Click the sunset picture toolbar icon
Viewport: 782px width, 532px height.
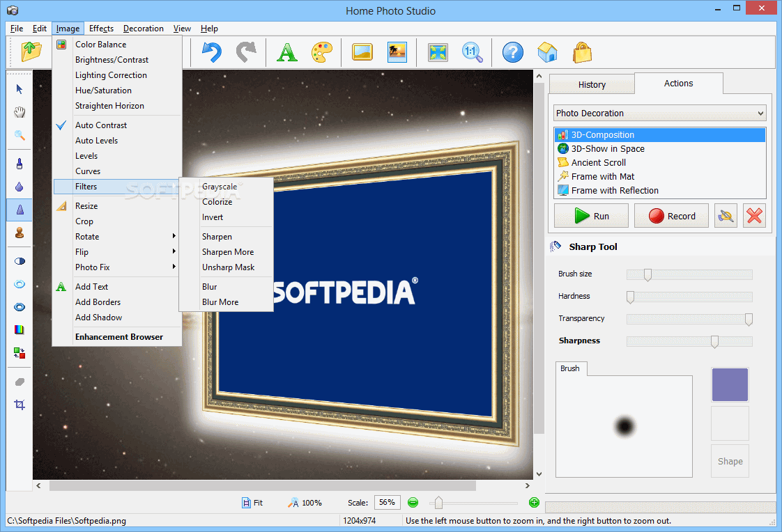click(397, 52)
